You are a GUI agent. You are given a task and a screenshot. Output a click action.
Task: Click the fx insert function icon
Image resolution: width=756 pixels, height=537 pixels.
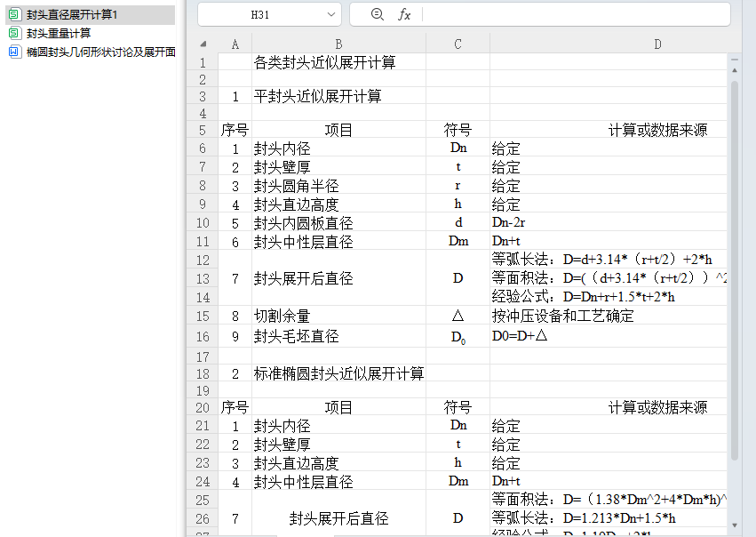404,14
